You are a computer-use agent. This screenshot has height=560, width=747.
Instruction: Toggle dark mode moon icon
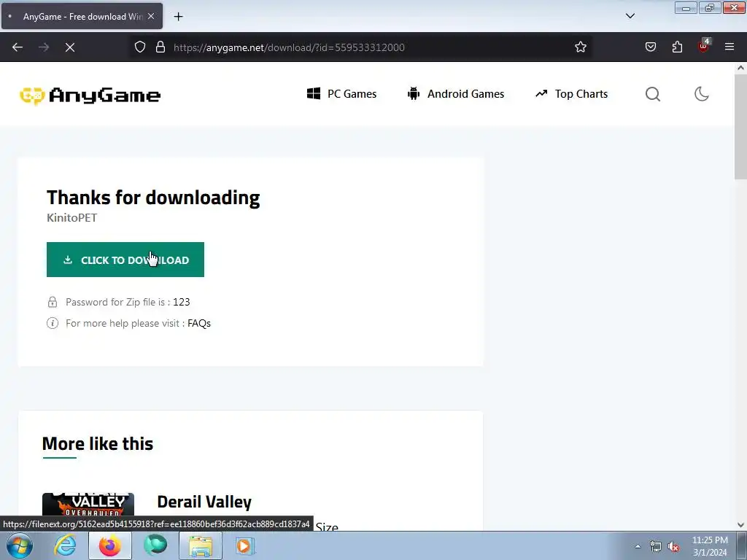coord(701,94)
